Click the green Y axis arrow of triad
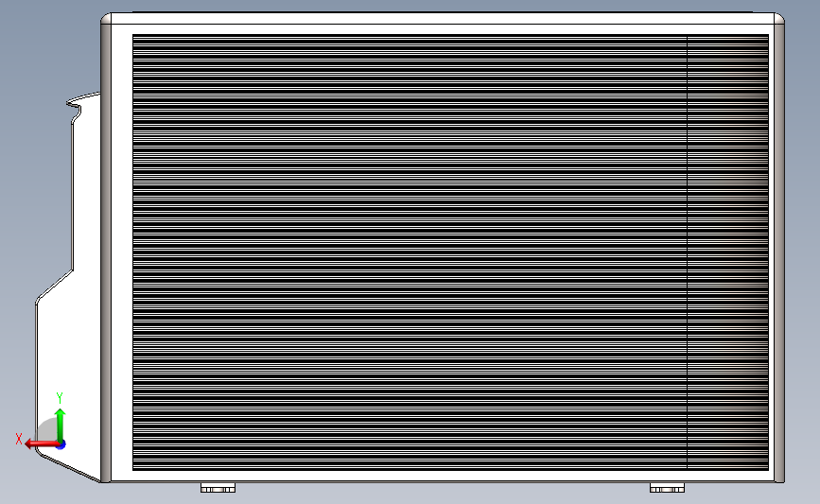The image size is (820, 504). tap(61, 426)
